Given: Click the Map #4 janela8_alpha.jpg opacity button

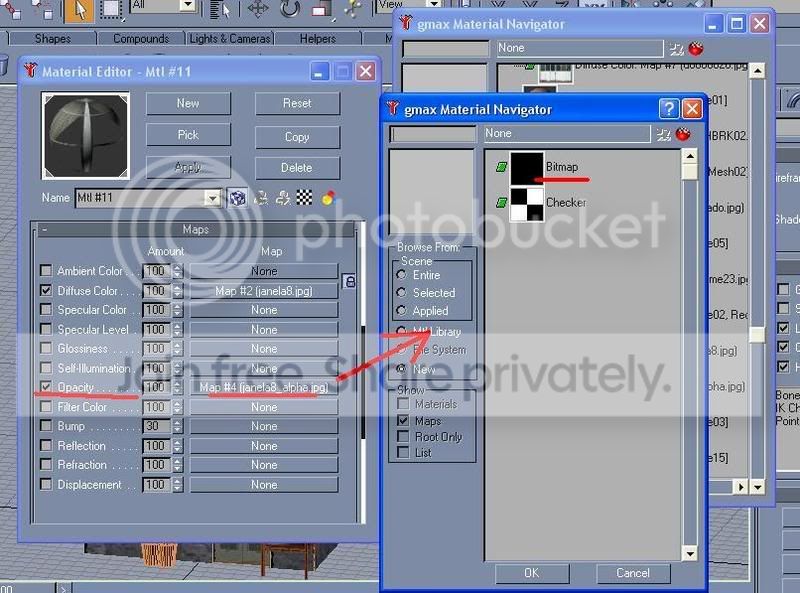Looking at the screenshot, I should point(264,387).
